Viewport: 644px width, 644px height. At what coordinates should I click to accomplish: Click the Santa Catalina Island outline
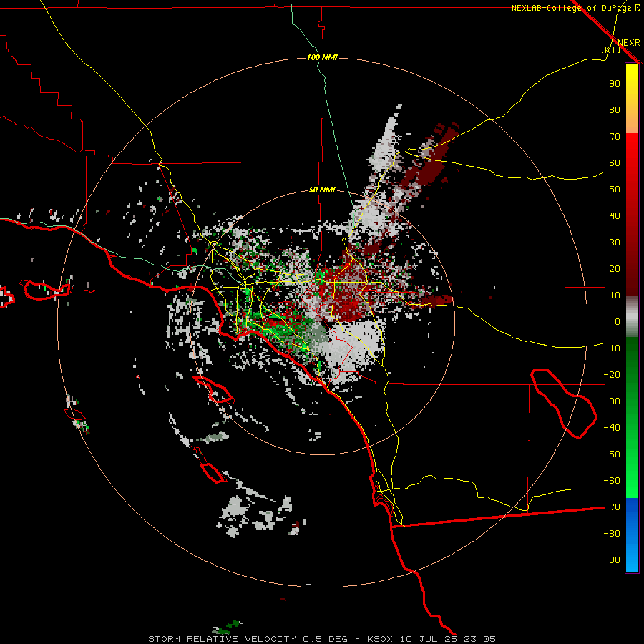(x=213, y=389)
